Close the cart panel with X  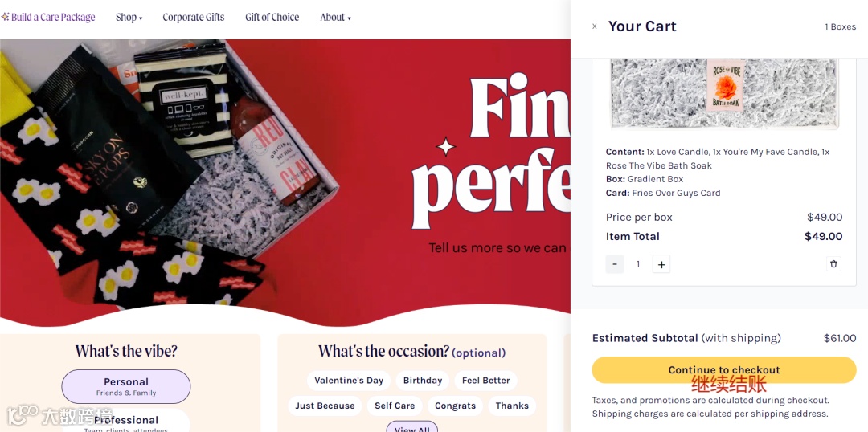[x=595, y=26]
